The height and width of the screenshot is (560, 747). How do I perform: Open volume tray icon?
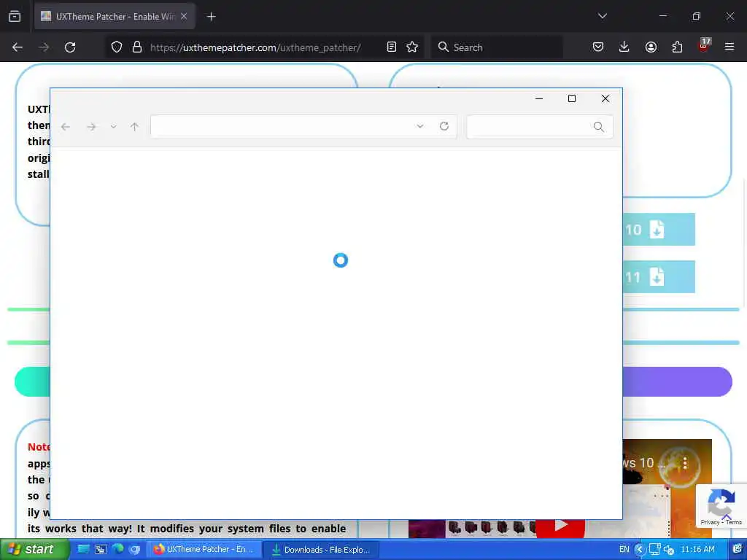pos(669,550)
